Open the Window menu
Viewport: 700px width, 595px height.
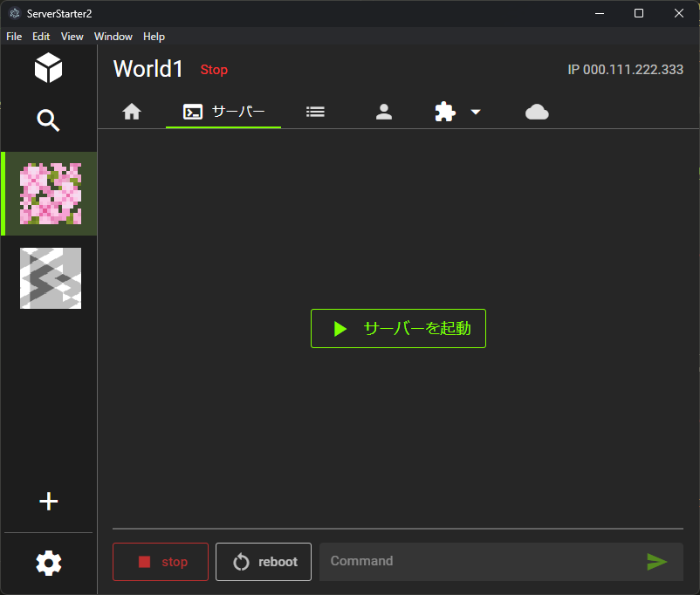coord(113,37)
